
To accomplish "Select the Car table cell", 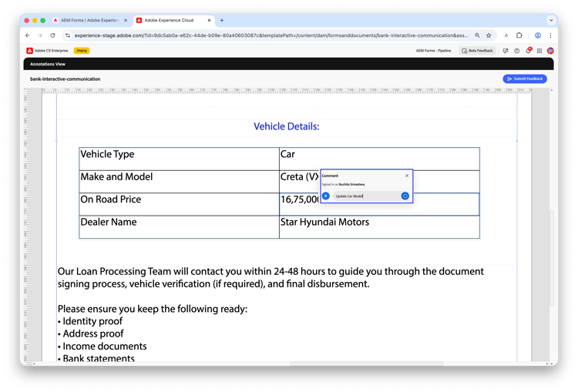I will (379, 159).
